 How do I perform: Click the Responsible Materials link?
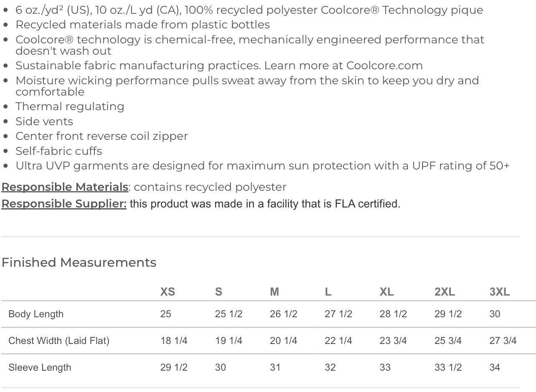[x=65, y=187]
